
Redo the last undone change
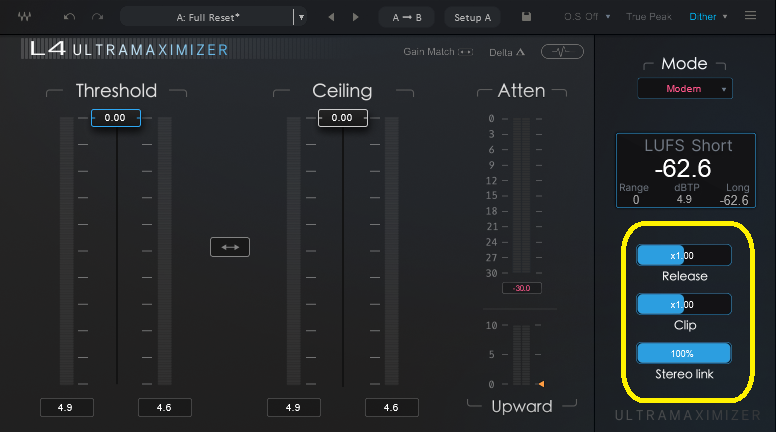97,17
